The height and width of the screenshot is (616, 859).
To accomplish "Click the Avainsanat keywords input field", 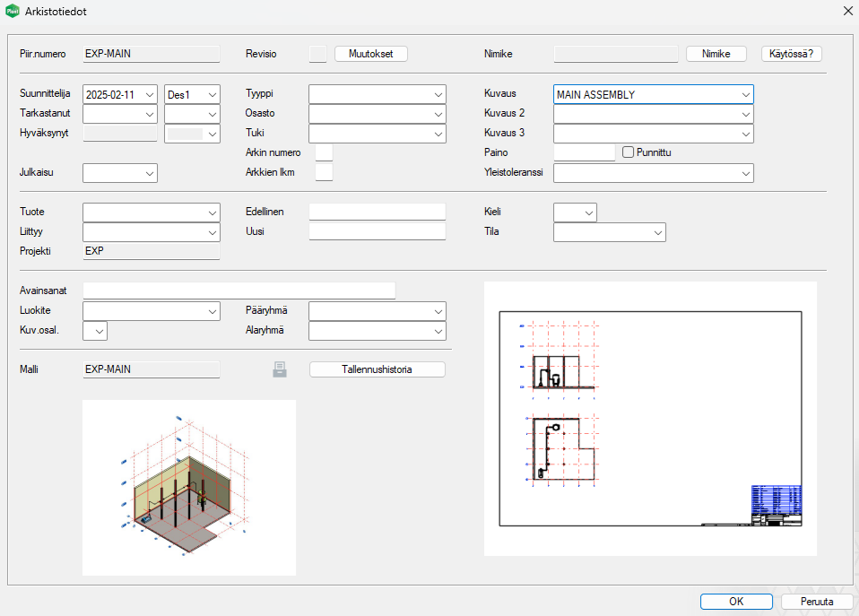I will coord(239,291).
